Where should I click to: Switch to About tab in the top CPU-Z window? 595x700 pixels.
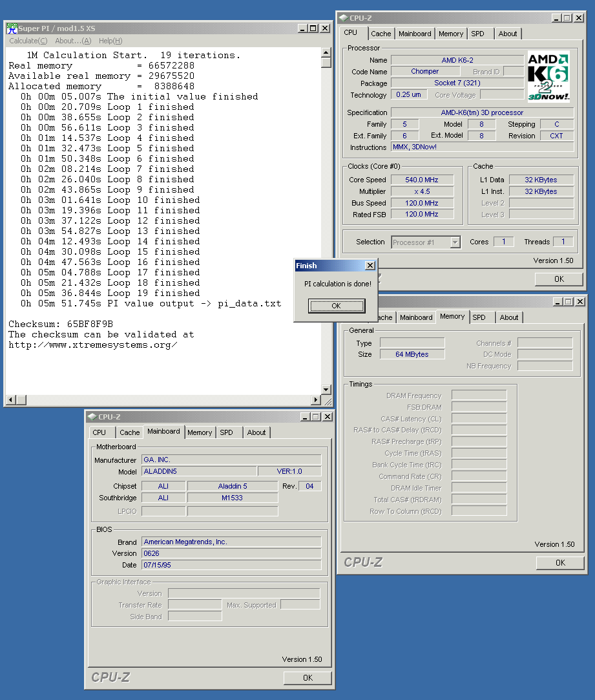pyautogui.click(x=508, y=34)
